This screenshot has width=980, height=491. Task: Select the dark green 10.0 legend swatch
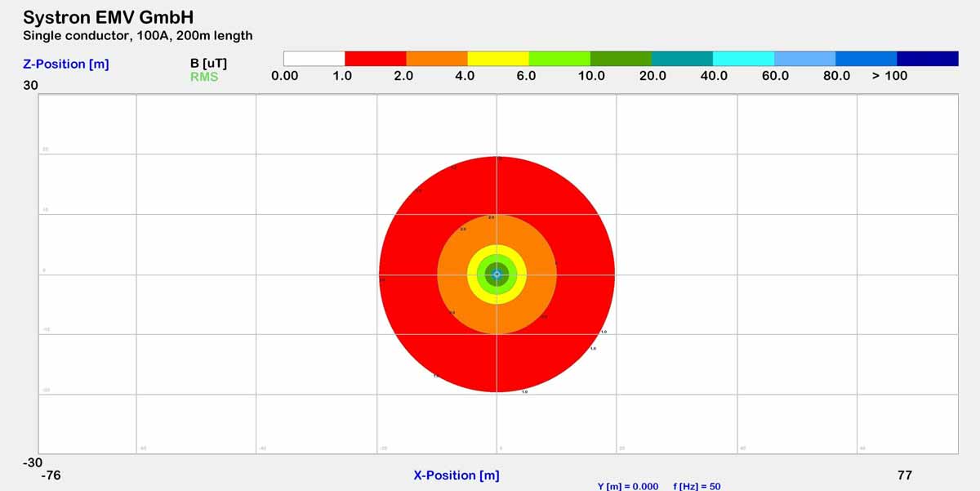click(x=621, y=58)
